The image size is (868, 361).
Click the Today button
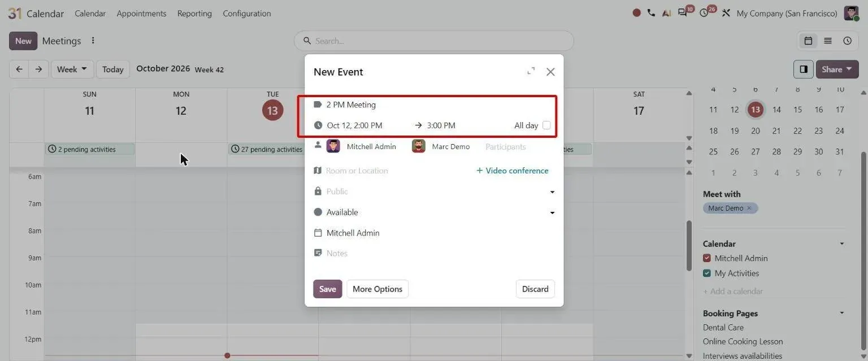113,69
